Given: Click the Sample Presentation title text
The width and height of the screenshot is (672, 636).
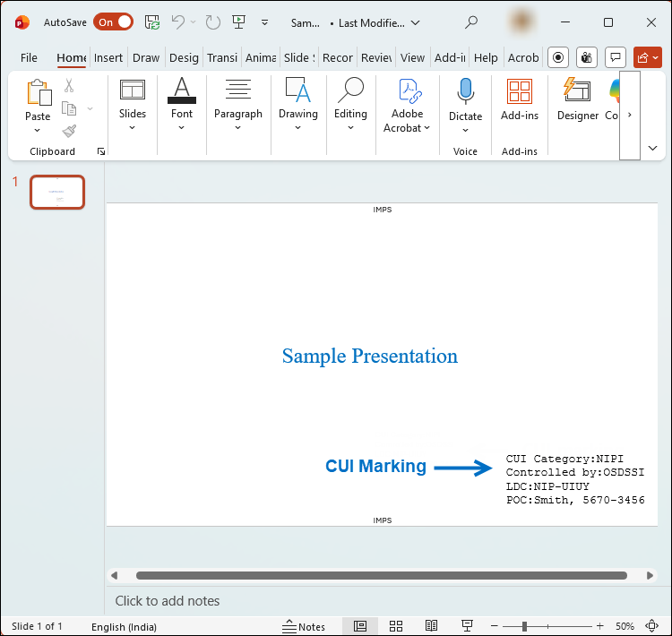Looking at the screenshot, I should click(x=370, y=356).
